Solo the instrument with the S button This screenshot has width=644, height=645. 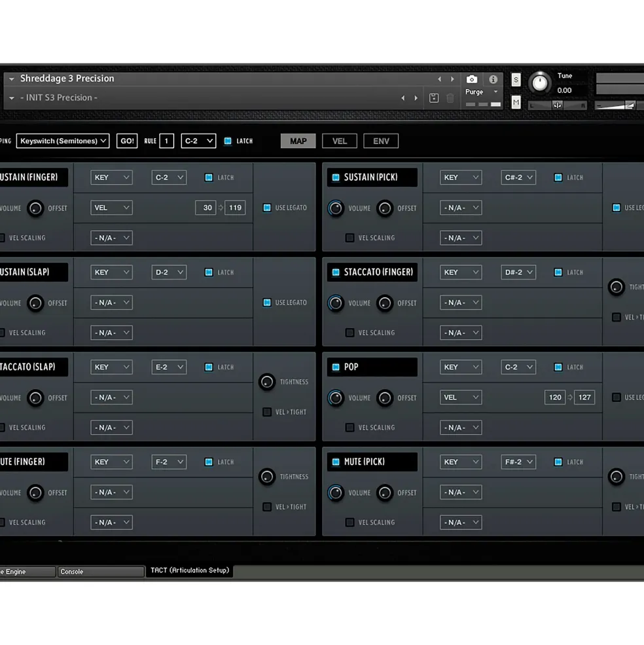[516, 79]
